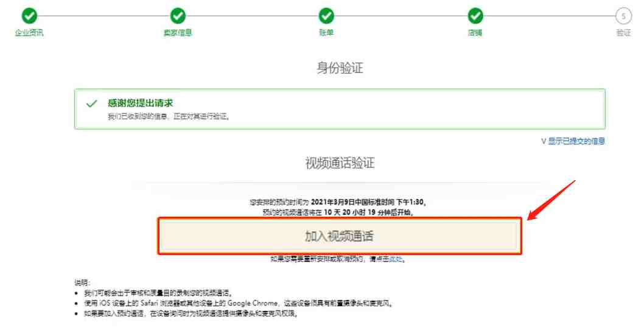This screenshot has height=336, width=644.
Task: Show submitted info via 显示已提交的信息 link
Action: pyautogui.click(x=576, y=141)
